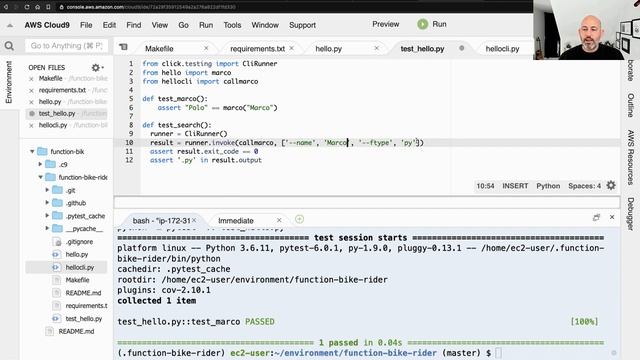Image resolution: width=640 pixels, height=360 pixels.
Task: Select README.md inside function-bike-rider folder
Action: tap(83, 293)
